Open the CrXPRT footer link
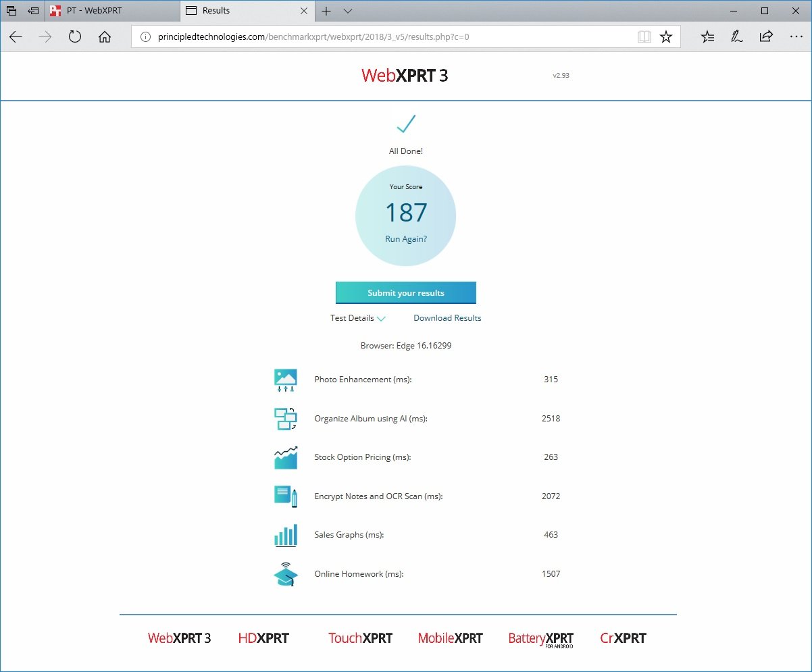 coord(624,638)
